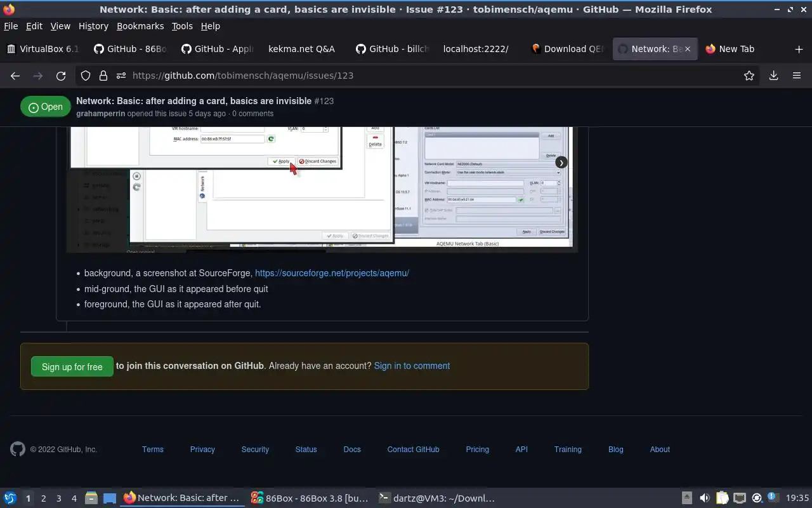Bookmark this page with star icon

click(x=749, y=76)
